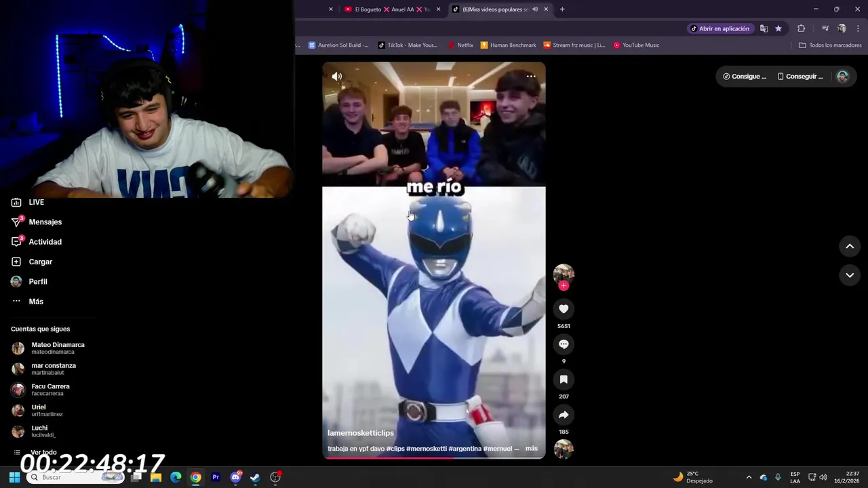Click the #clips hashtag in the caption

point(395,449)
